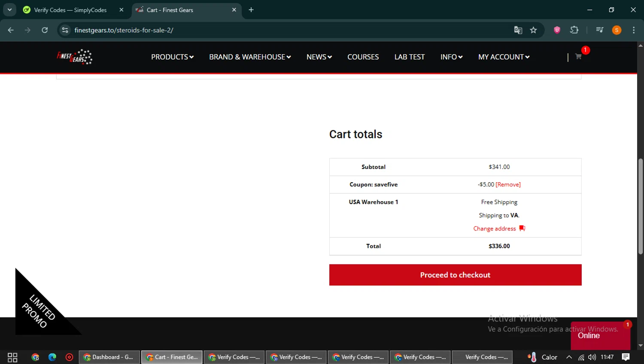The width and height of the screenshot is (644, 364).
Task: Switch to Verify Codes — SimplyCodes tab
Action: coord(70,10)
